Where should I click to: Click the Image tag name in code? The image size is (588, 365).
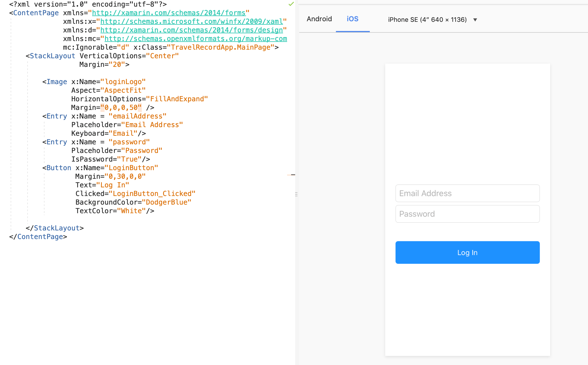(57, 82)
